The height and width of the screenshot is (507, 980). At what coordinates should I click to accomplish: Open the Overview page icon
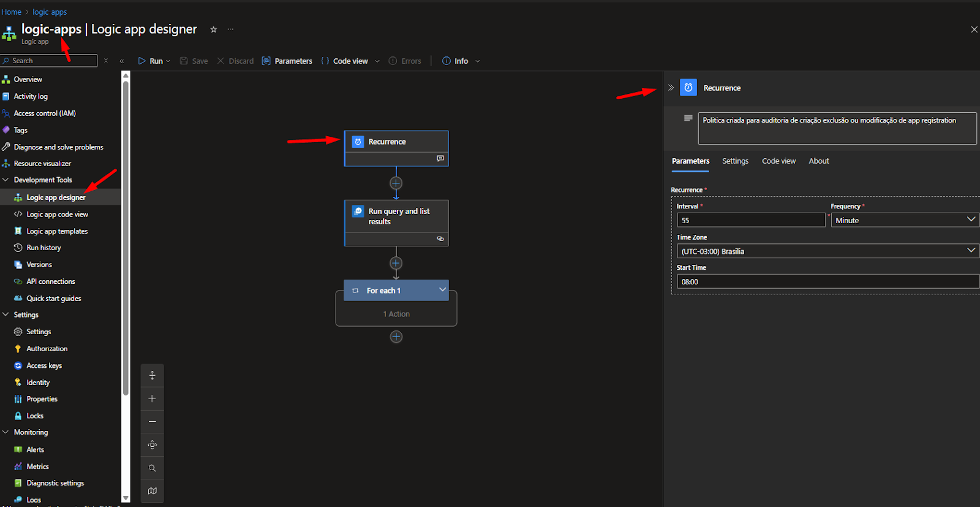6,80
